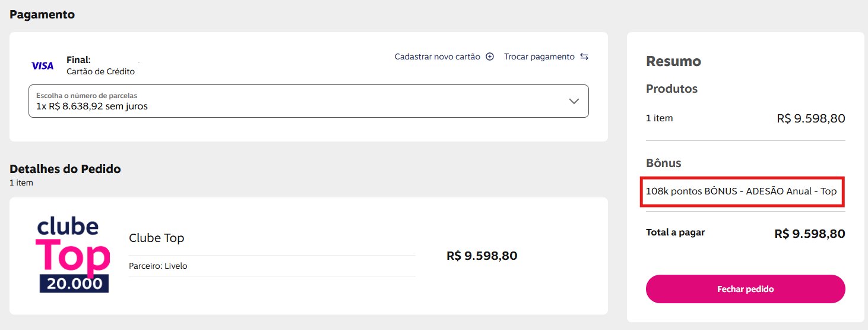The width and height of the screenshot is (868, 330).
Task: Click the 'Cadastrar novo cartão' link
Action: click(x=437, y=56)
